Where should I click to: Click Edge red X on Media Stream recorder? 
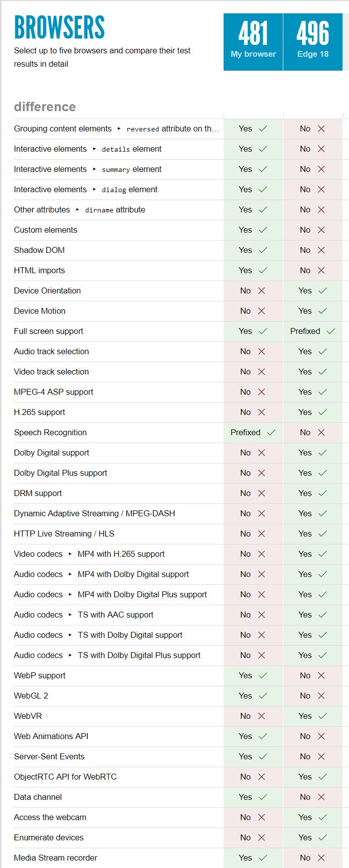[x=321, y=858]
